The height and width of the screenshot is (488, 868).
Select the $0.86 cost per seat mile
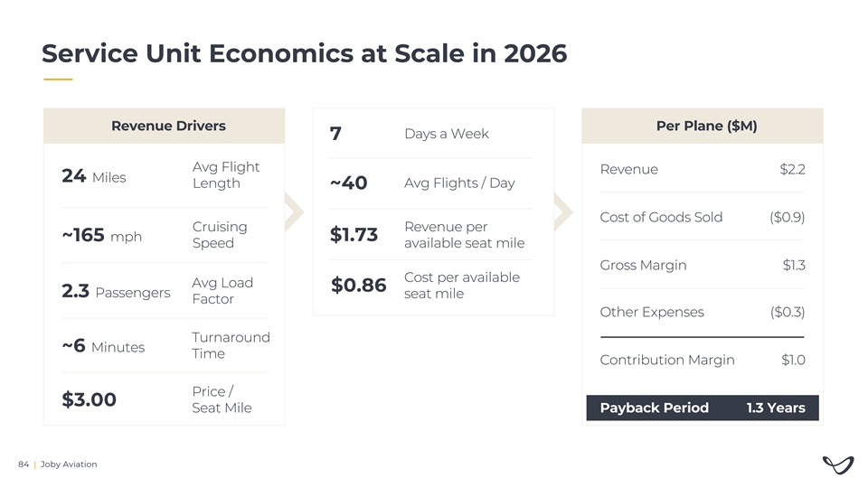point(359,286)
